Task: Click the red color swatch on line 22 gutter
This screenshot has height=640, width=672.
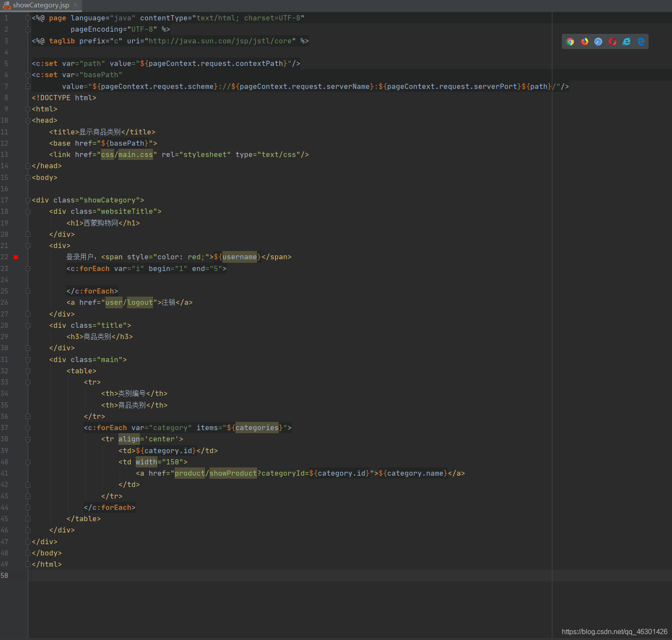Action: [x=16, y=257]
